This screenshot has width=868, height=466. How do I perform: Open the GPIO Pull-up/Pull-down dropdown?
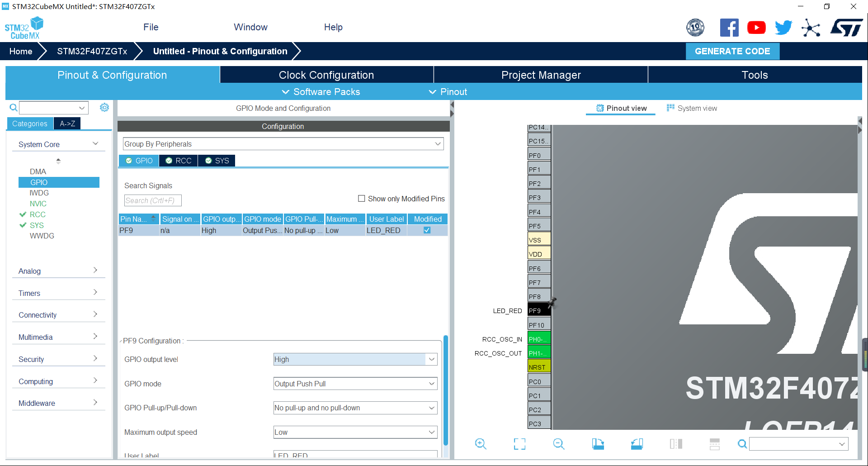355,408
